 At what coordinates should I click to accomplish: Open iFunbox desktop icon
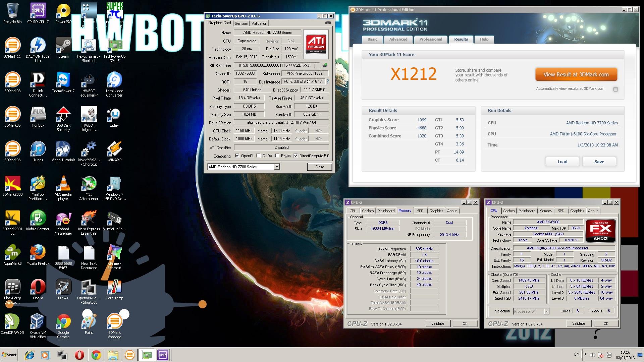point(38,117)
